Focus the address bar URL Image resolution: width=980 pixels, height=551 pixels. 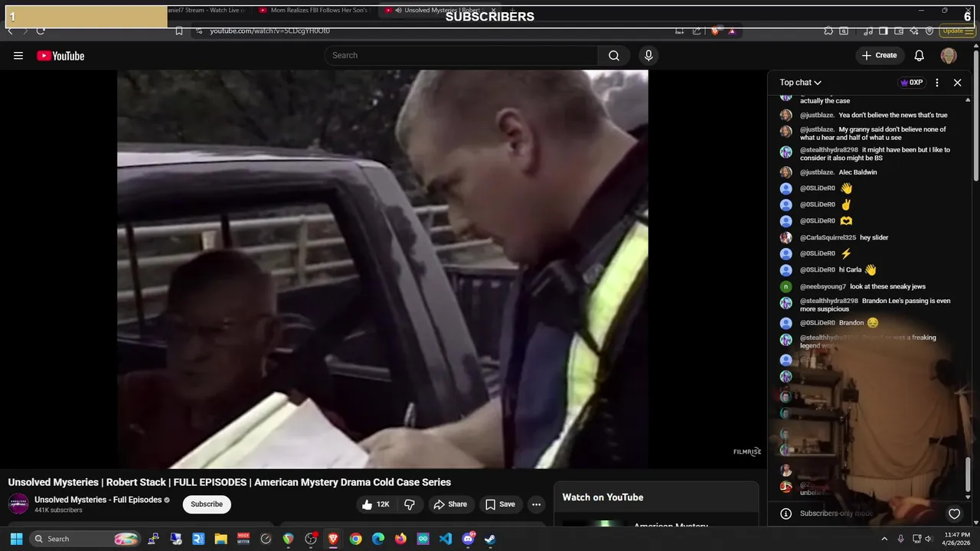coord(269,31)
